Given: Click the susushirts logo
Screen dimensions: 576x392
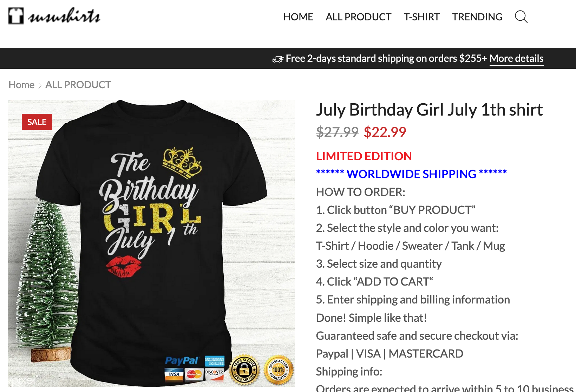Looking at the screenshot, I should click(x=54, y=16).
